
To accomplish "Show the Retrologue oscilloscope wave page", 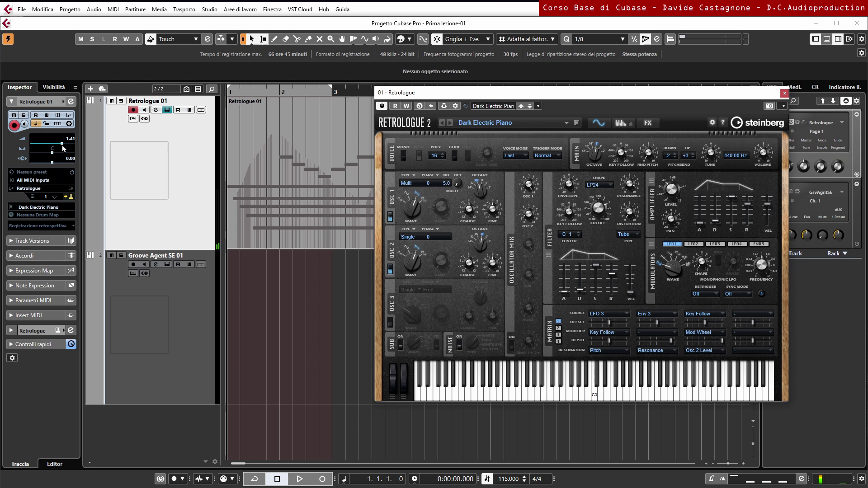I will click(599, 123).
